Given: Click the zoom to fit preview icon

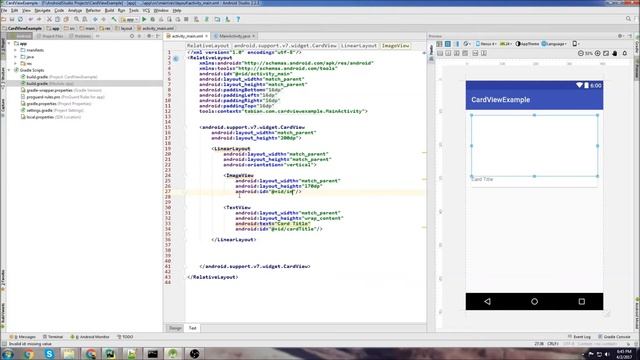Looking at the screenshot, I should click(x=606, y=53).
